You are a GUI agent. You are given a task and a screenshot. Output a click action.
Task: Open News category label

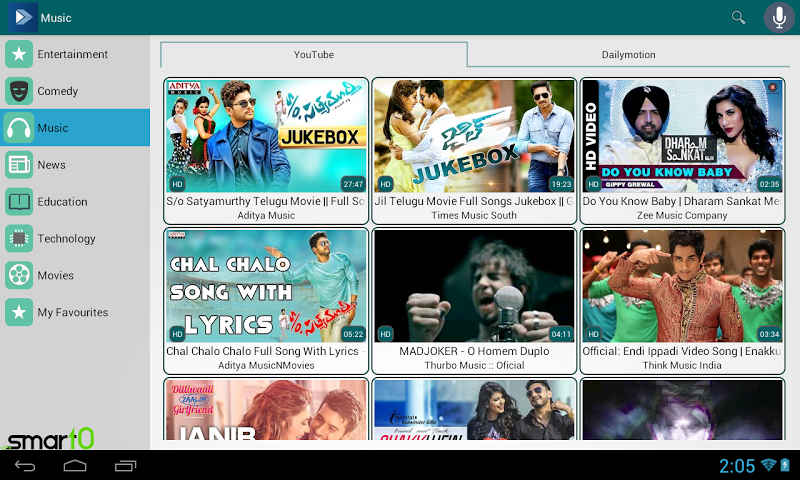coord(52,165)
